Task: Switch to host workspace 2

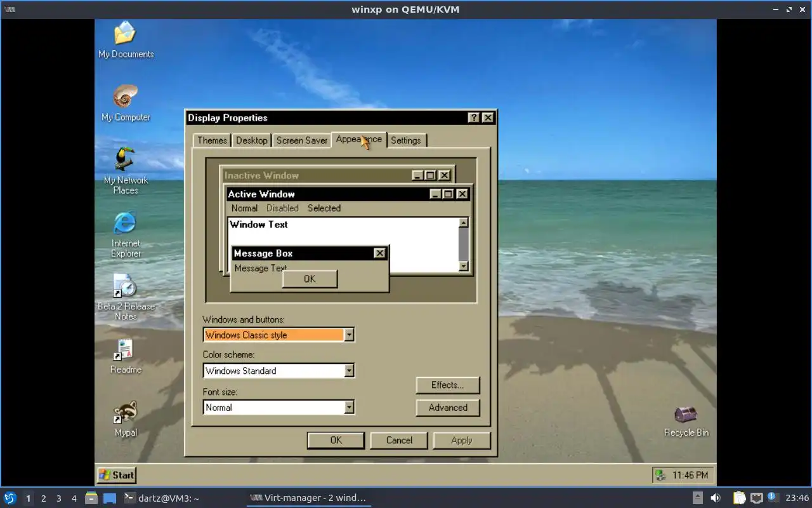Action: (43, 498)
